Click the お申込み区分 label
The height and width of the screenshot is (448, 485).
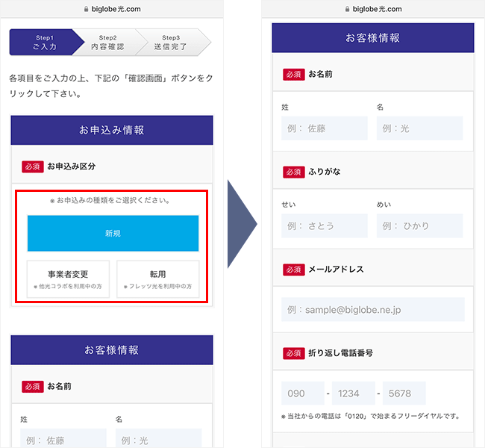(x=72, y=167)
